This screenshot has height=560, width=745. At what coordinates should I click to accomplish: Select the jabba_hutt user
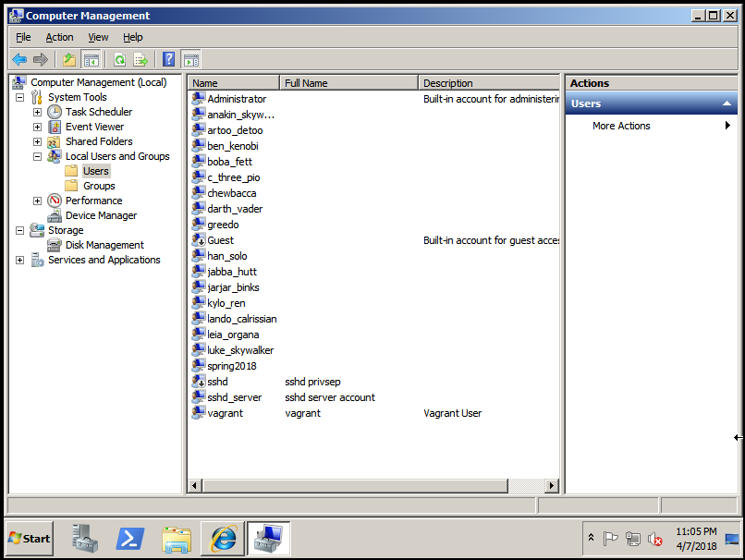click(232, 272)
